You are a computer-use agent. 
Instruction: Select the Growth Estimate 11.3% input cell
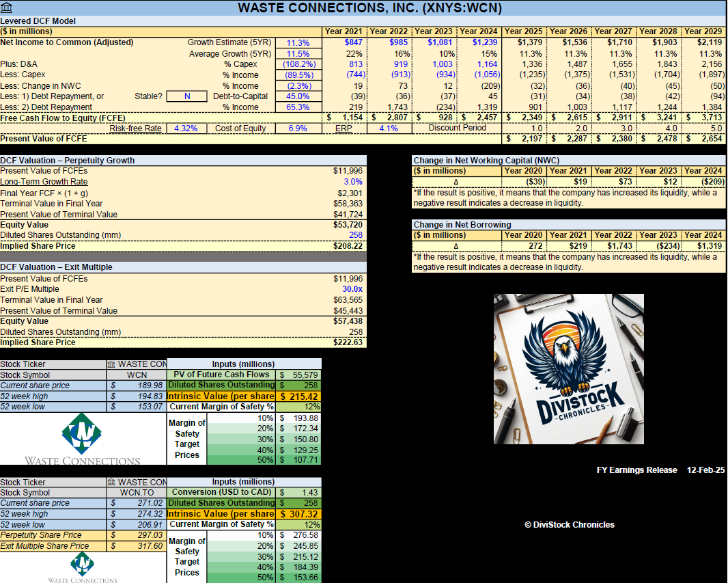(x=298, y=43)
